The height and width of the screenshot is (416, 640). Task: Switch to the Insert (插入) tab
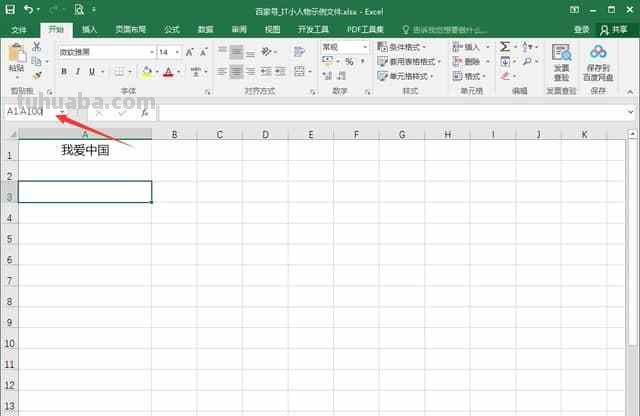tap(89, 29)
